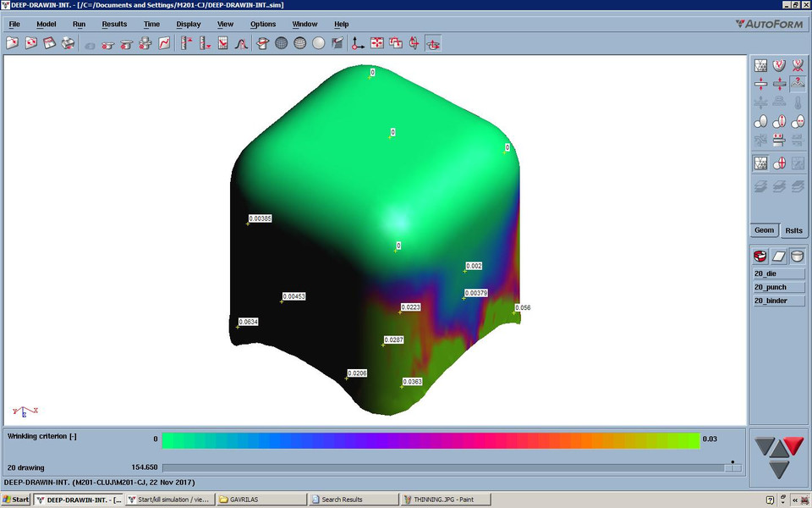Open the curve plot tool on the toolbar

[x=163, y=43]
